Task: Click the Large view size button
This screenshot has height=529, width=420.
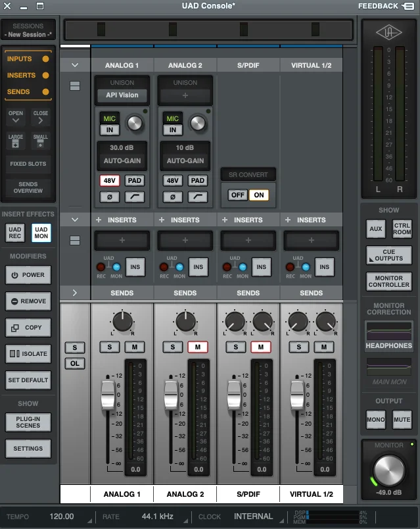Action: coord(16,141)
